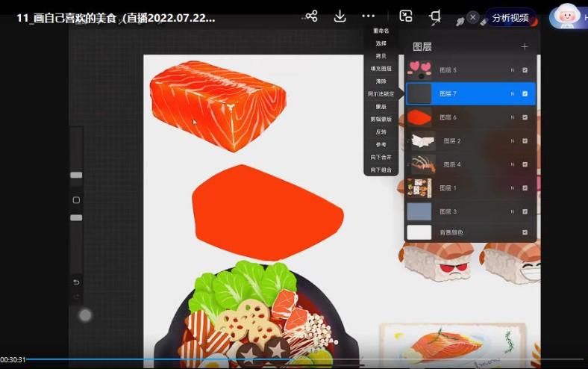Choose 重命名 from layer context menu
This screenshot has width=588, height=369.
pos(381,31)
